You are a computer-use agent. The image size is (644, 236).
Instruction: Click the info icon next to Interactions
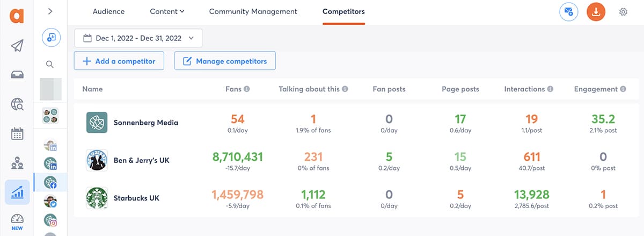550,89
